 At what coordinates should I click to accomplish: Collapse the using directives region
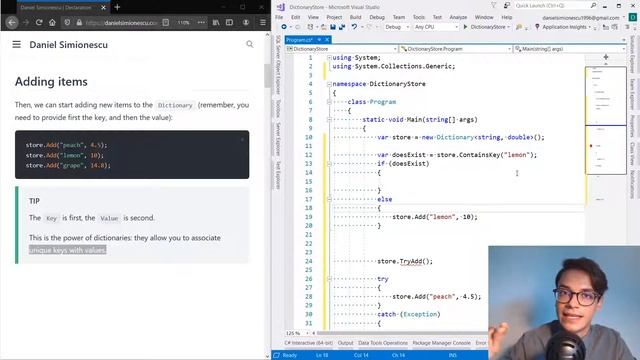coord(329,58)
